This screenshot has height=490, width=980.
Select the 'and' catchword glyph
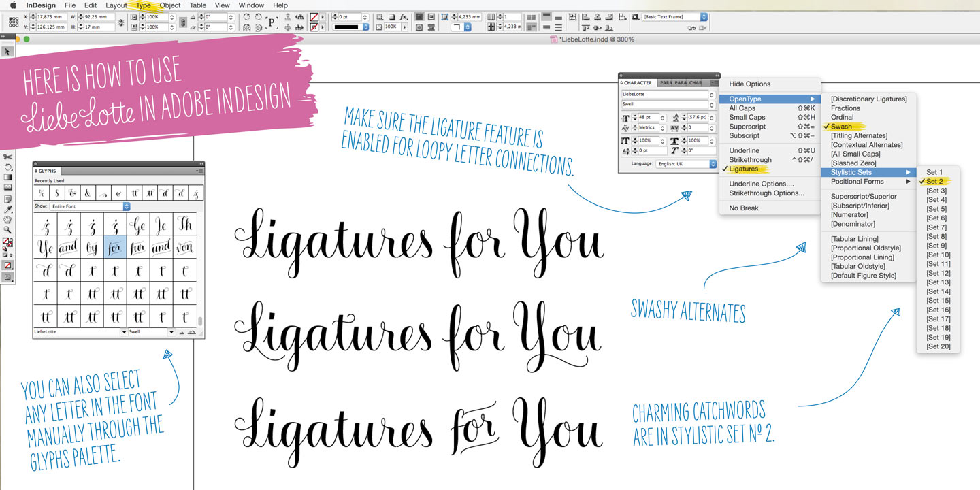(68, 248)
